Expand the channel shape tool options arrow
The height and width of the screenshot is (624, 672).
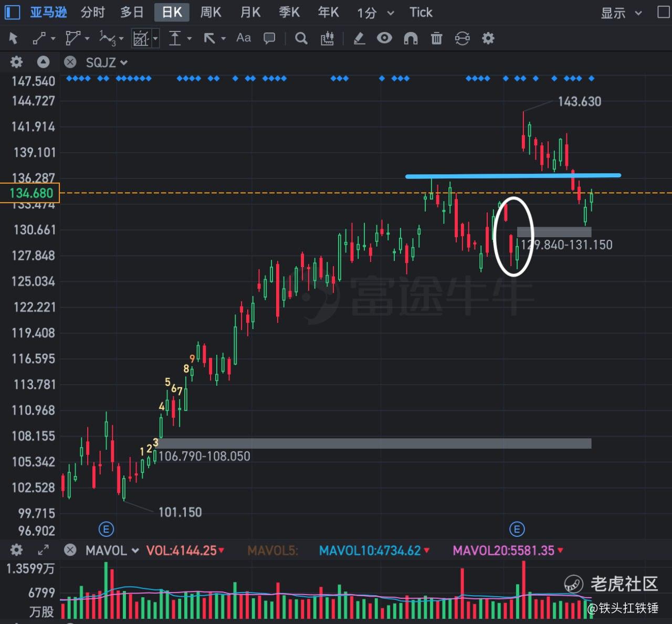click(87, 38)
